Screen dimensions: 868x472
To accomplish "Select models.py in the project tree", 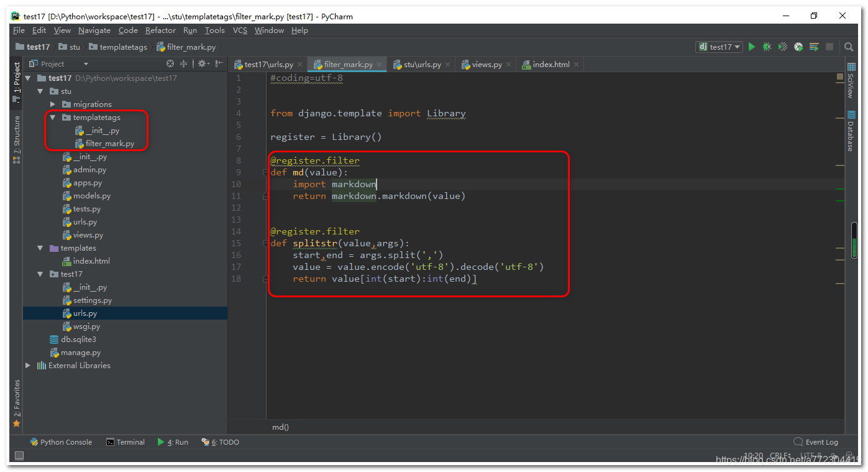I will [86, 196].
